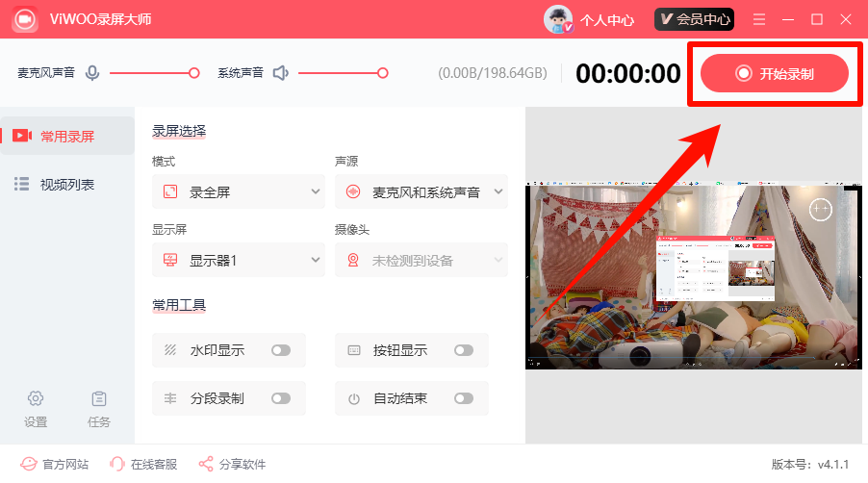Image resolution: width=868 pixels, height=483 pixels.
Task: Mute system sound via speaker icon
Action: pos(281,73)
